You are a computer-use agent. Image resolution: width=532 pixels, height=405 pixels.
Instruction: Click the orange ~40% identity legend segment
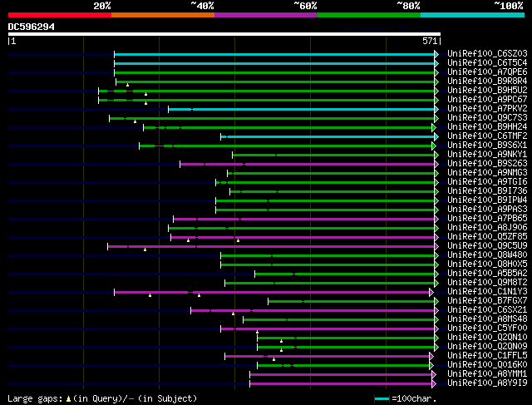[163, 15]
